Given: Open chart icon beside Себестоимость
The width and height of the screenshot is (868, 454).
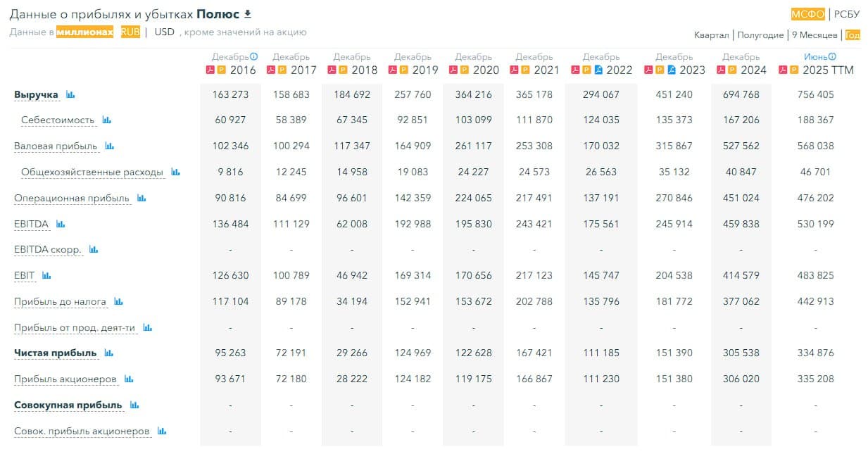Looking at the screenshot, I should pos(106,120).
